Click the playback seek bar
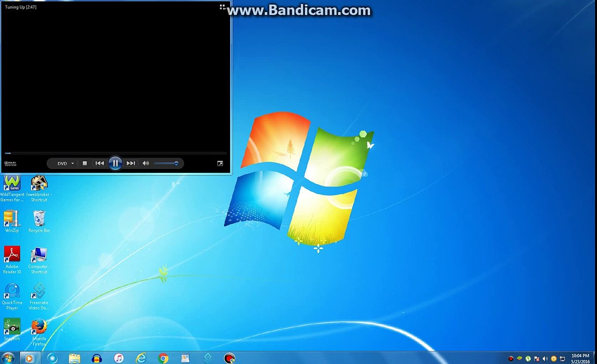 (x=115, y=153)
